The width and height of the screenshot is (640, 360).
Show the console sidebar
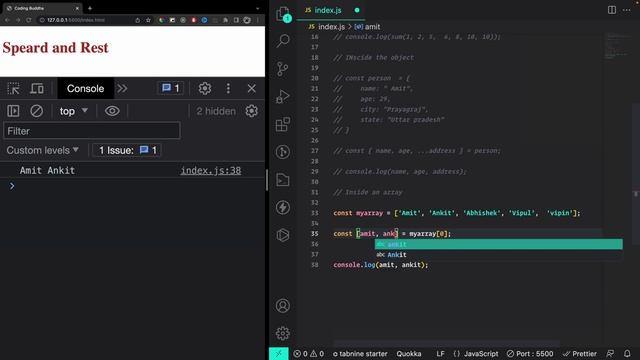pyautogui.click(x=13, y=111)
